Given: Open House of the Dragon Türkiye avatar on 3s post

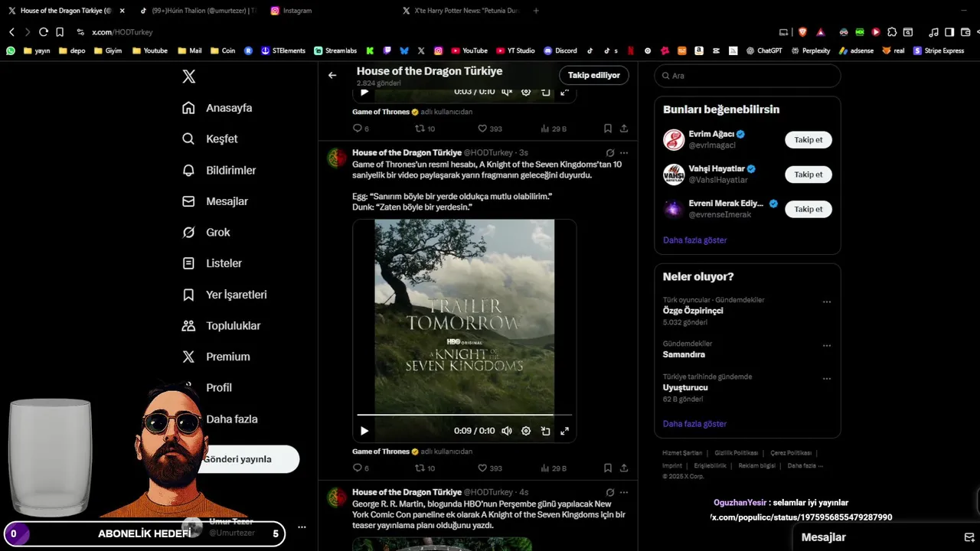Looking at the screenshot, I should pos(337,158).
